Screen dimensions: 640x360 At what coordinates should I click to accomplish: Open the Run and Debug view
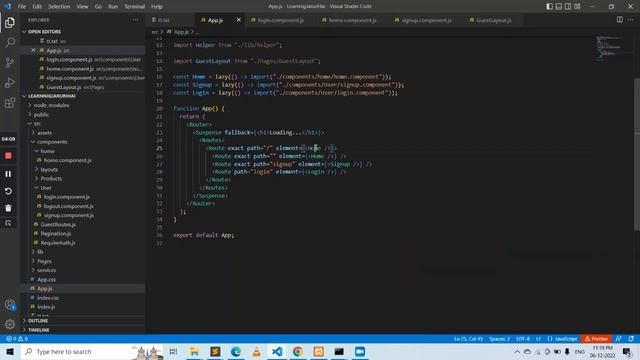coord(10,82)
